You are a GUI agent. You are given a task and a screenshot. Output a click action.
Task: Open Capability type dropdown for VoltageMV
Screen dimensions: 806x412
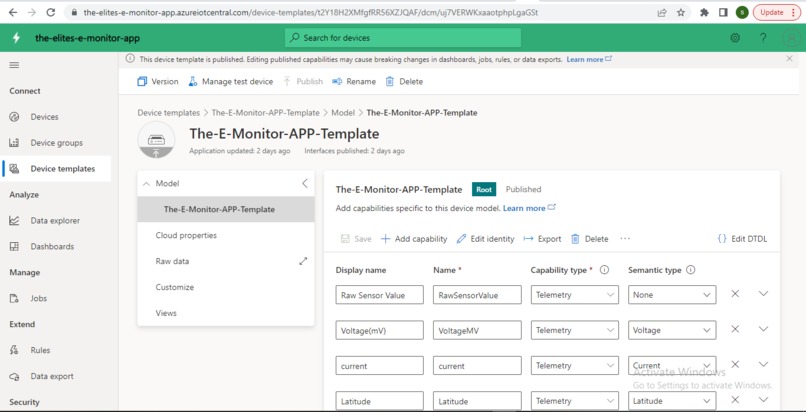click(575, 330)
